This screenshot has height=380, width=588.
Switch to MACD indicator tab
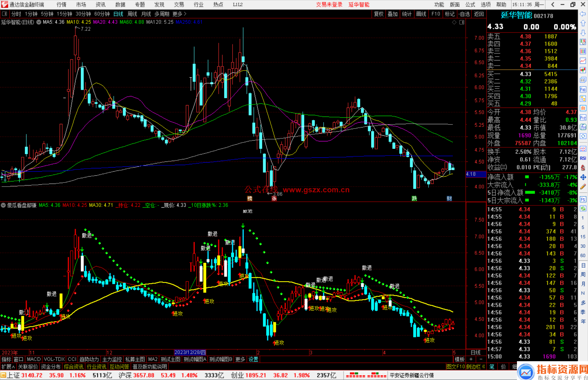point(34,359)
